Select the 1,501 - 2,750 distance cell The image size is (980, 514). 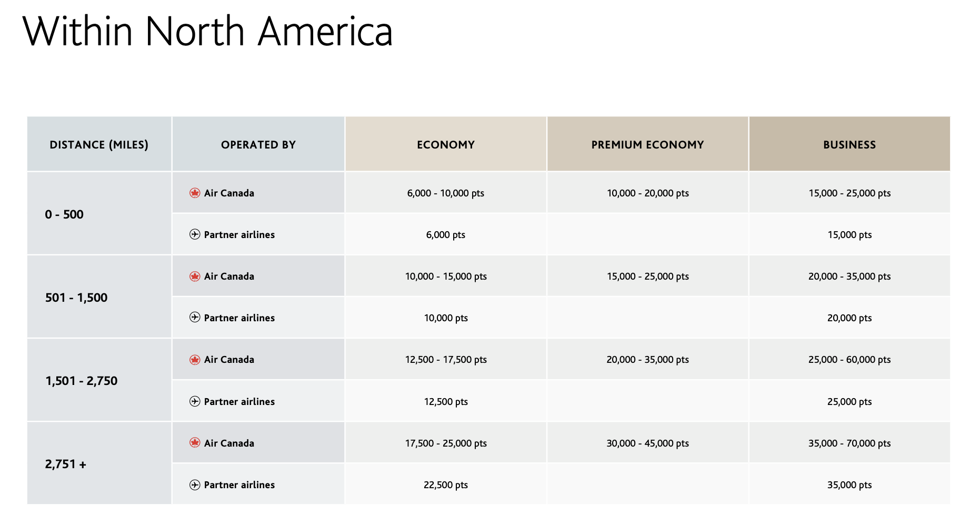[x=99, y=380]
